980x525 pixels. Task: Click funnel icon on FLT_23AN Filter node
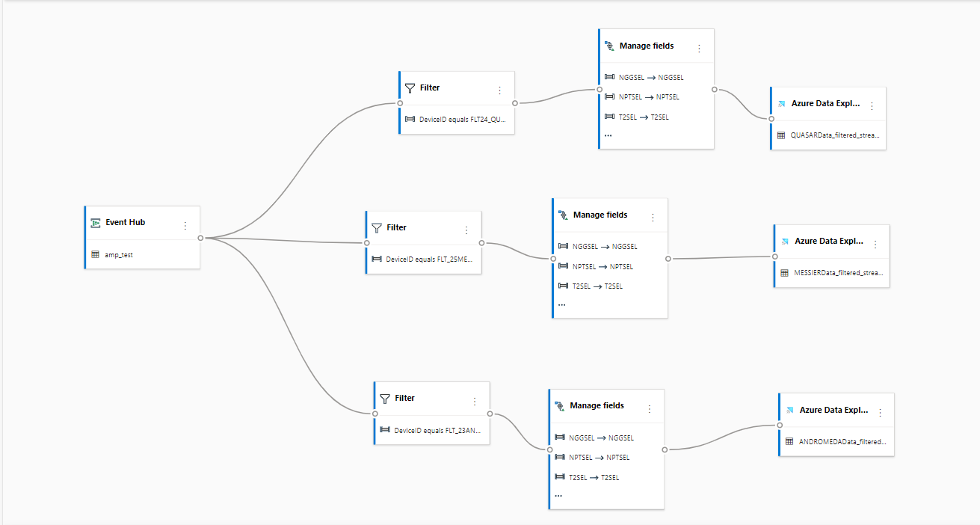click(x=385, y=399)
